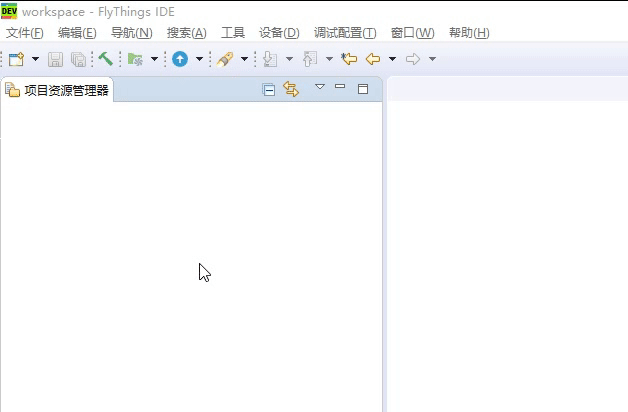Screen dimensions: 628x412
Task: Click the Last Edit Location icon
Action: 349,59
